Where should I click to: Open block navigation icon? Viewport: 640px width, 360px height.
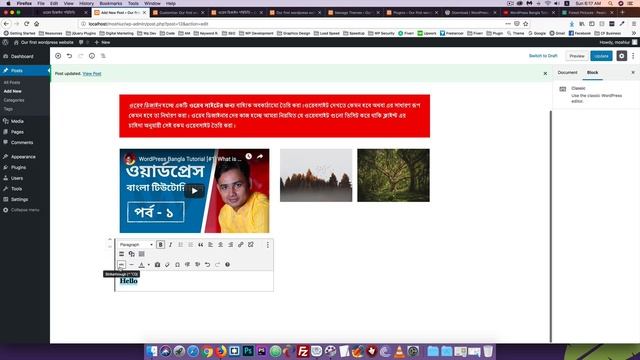pos(103,56)
